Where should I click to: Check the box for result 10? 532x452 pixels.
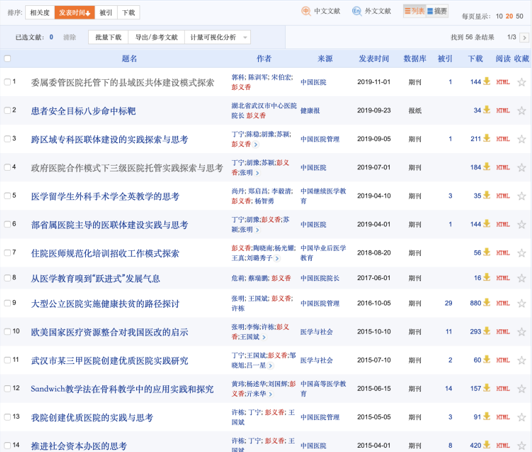pyautogui.click(x=7, y=332)
